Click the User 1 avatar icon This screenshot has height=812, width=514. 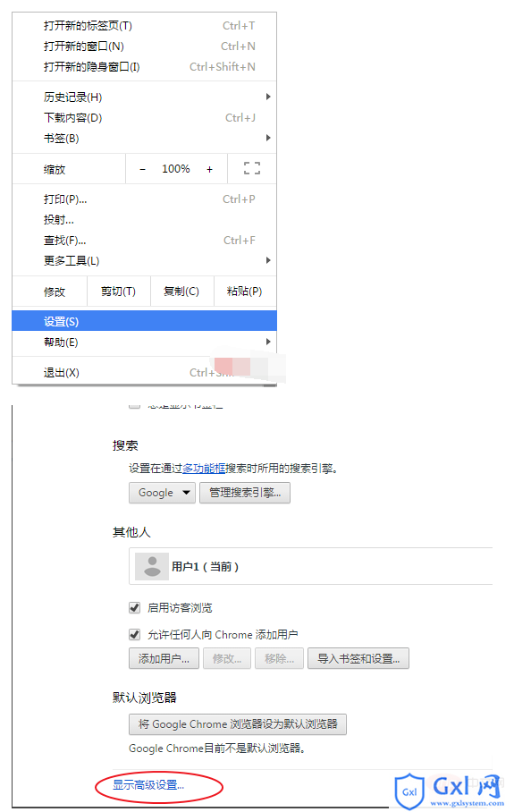click(x=152, y=566)
